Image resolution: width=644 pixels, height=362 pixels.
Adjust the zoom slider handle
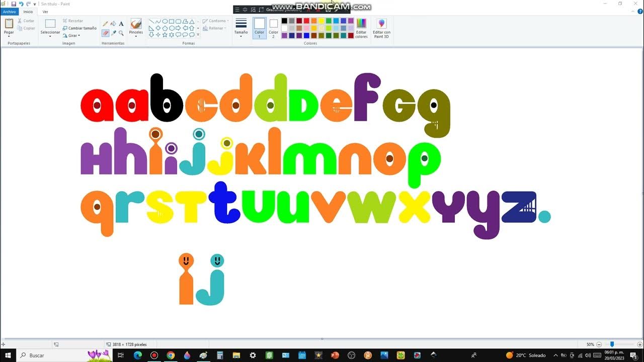612,344
